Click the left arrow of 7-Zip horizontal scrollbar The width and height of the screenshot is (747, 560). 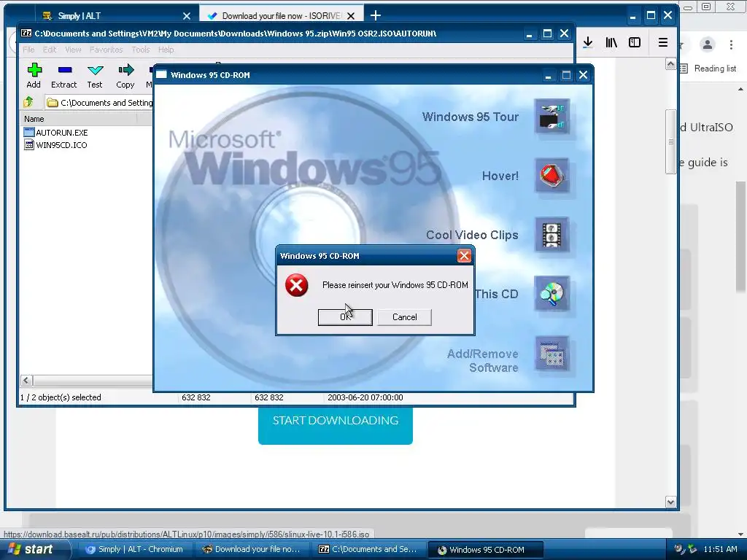point(26,380)
